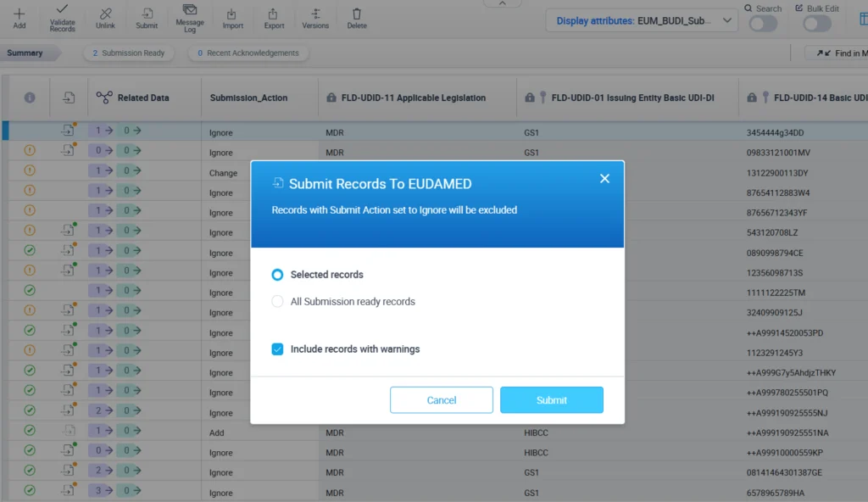The height and width of the screenshot is (502, 868).
Task: Click the Related Data column header
Action: point(132,98)
